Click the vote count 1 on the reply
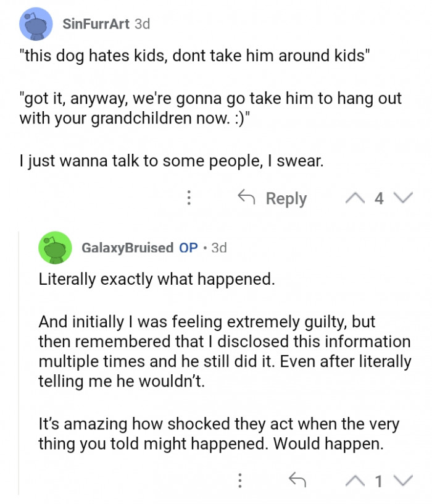The image size is (432, 504). [379, 479]
